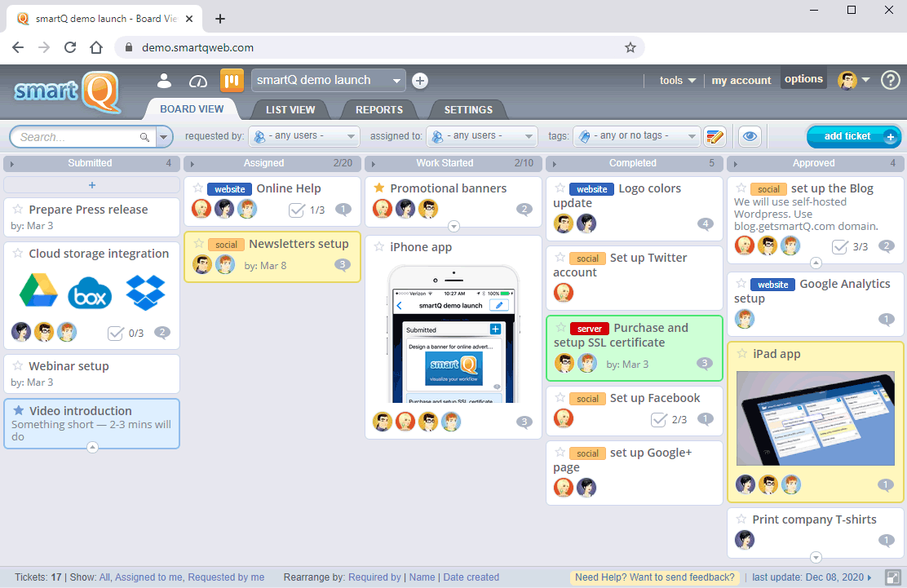Unstar the Promotional banners ticket
907x588 pixels.
coord(379,188)
